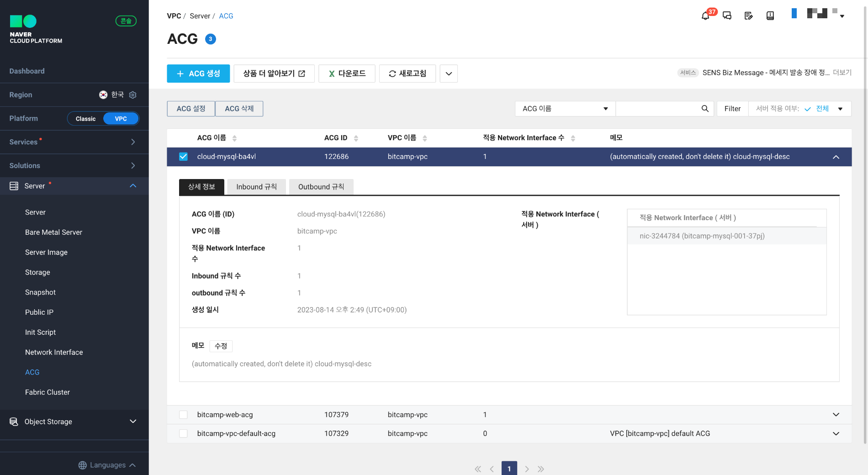Open Public IP in sidebar
The width and height of the screenshot is (868, 475).
click(x=39, y=312)
